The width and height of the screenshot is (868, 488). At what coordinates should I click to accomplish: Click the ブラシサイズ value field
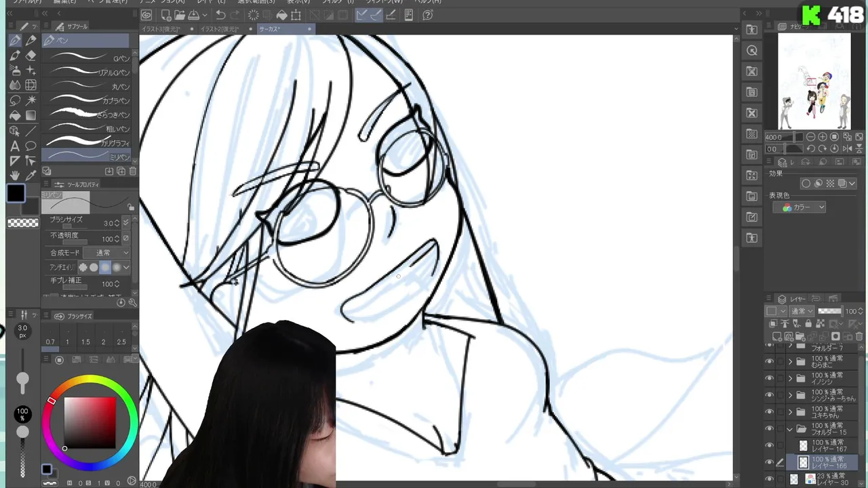pyautogui.click(x=109, y=223)
